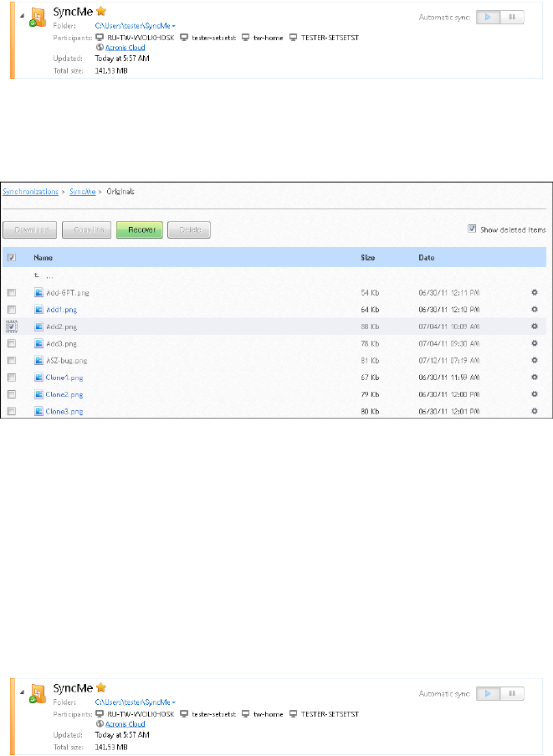
Task: Pause automatic sync in the lower panel
Action: [512, 693]
